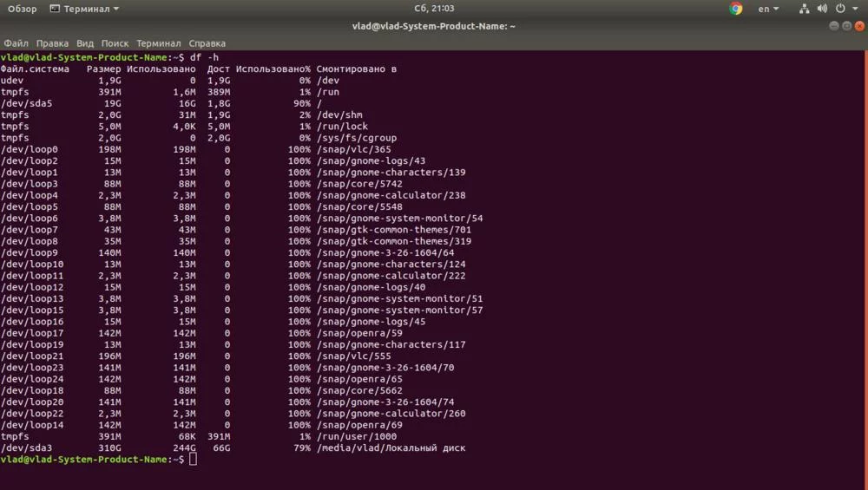Viewport: 868px width, 490px height.
Task: Click '/run/user/1000' mount path
Action: (357, 436)
